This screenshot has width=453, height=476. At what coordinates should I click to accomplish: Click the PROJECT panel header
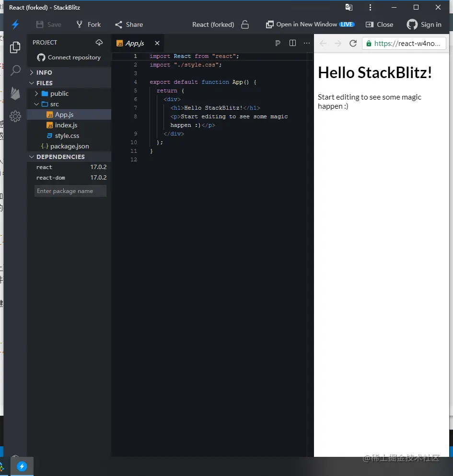[45, 43]
